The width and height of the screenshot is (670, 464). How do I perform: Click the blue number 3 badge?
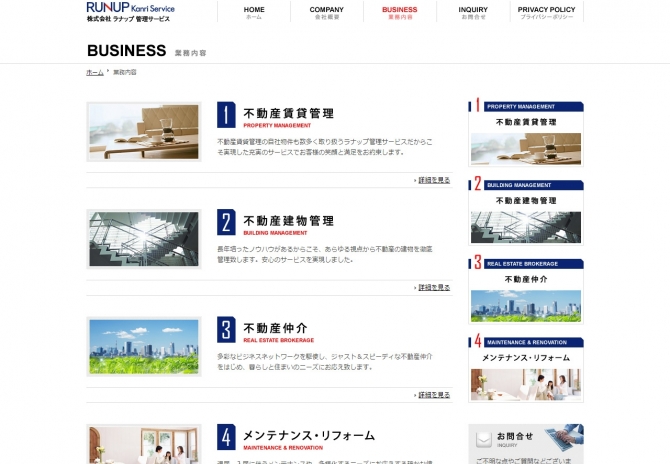pos(226,329)
